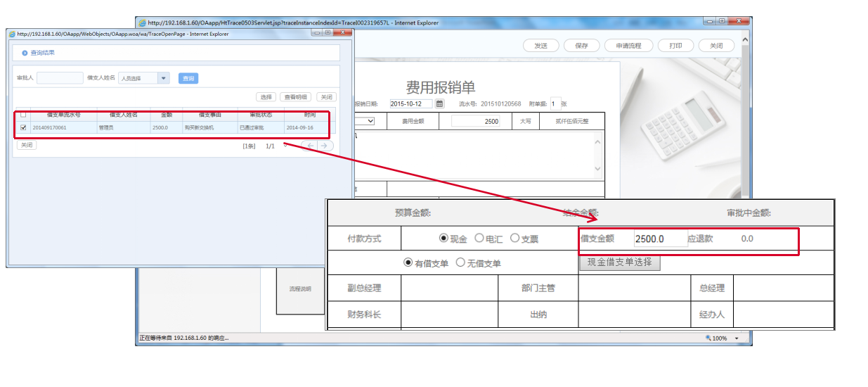This screenshot has width=868, height=387.
Task: Open the calendar picker beside 报销日期
Action: point(440,104)
